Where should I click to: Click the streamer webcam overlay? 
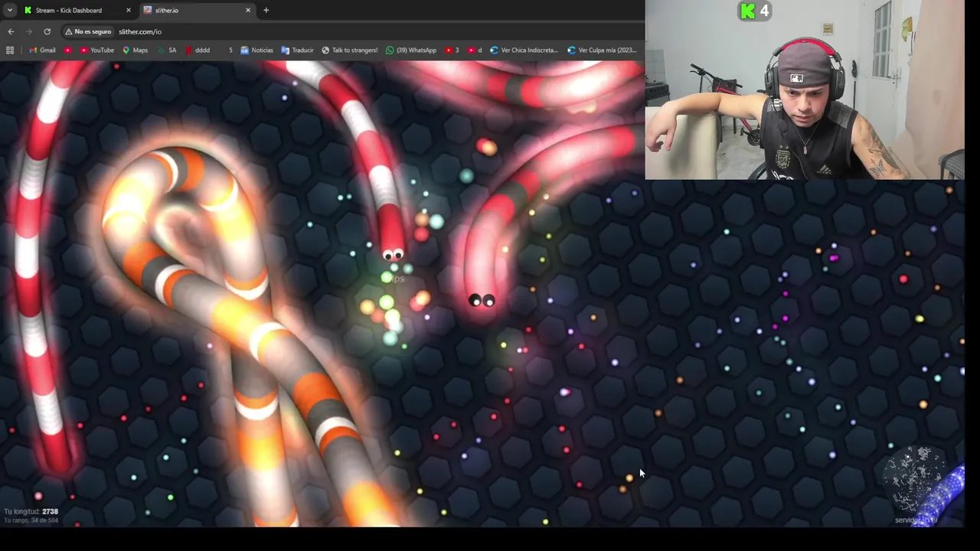(x=805, y=90)
